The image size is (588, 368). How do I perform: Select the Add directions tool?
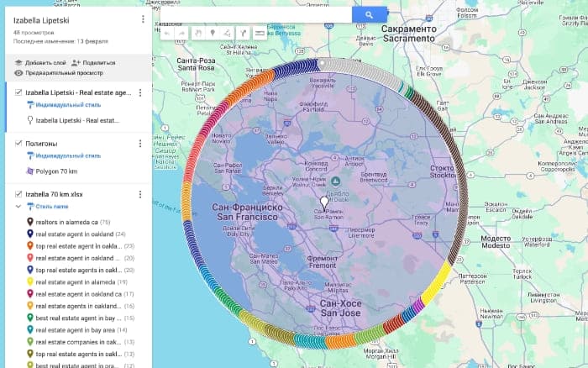243,34
